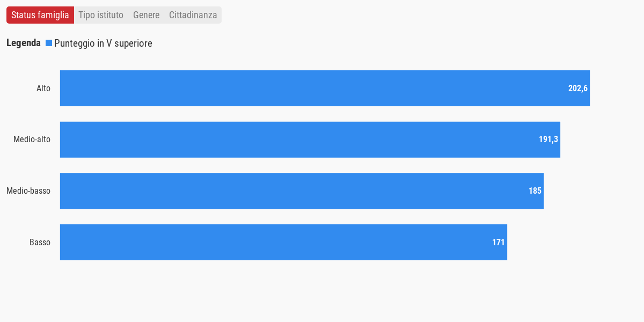Click the Legenda heading
644x322 pixels.
coord(24,43)
